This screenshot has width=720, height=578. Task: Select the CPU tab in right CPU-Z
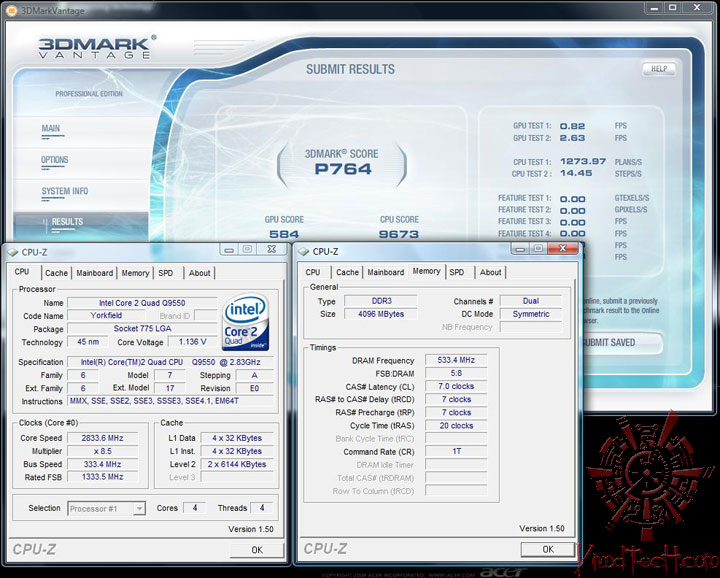pos(313,272)
